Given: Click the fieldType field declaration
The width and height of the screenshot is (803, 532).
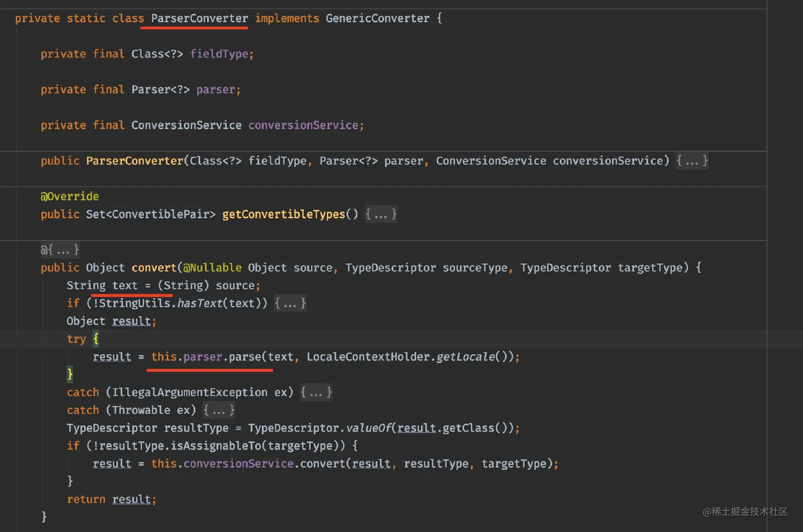Looking at the screenshot, I should coord(219,54).
